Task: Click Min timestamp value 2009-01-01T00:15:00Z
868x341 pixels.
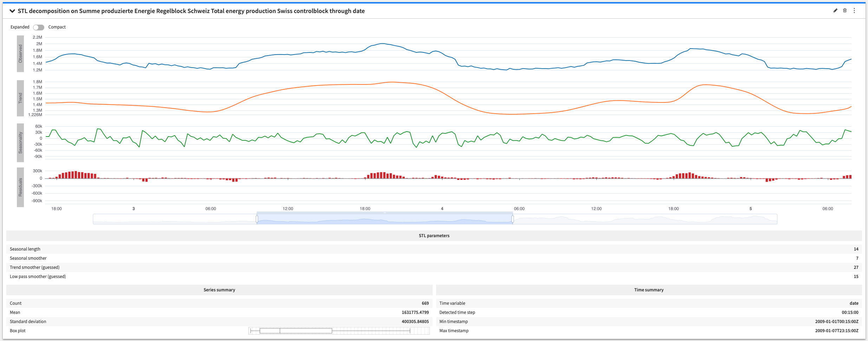Action: click(x=837, y=322)
